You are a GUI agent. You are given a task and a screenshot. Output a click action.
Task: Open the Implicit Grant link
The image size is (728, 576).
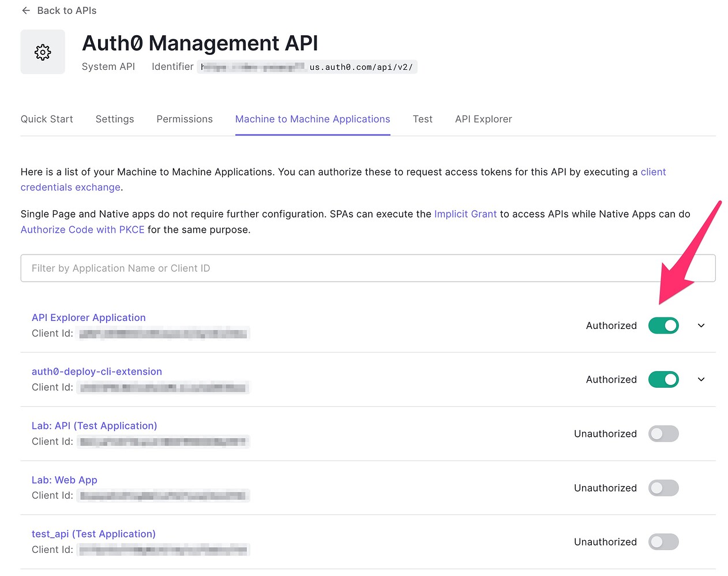point(466,214)
